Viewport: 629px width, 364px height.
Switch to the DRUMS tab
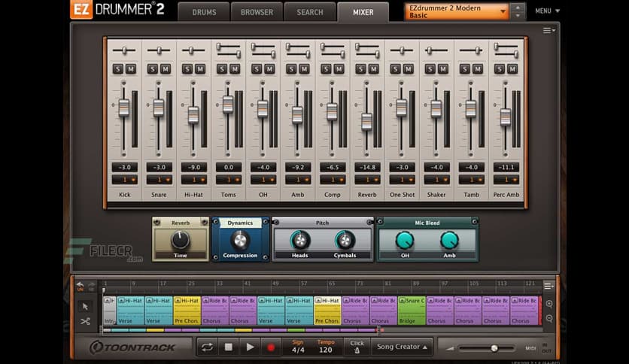click(x=204, y=12)
